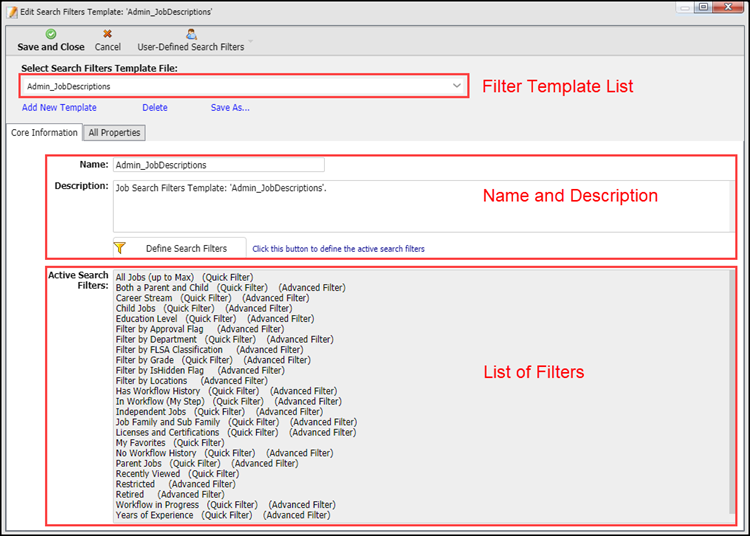
Task: Click into the Name text field
Action: (x=218, y=165)
